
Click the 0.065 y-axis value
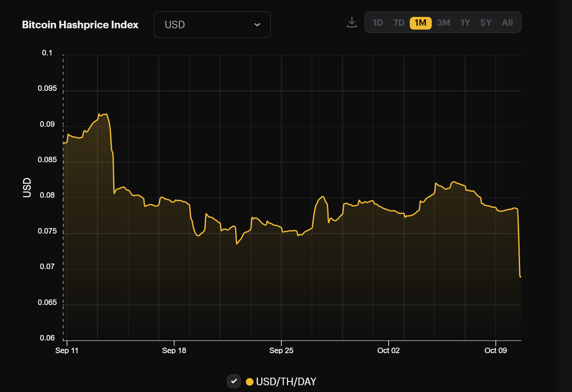click(x=47, y=302)
